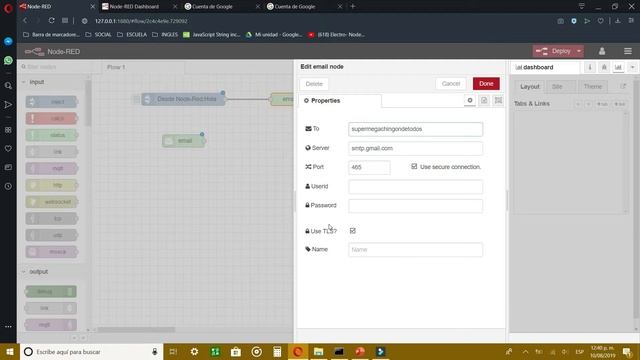Select the Site tab in dashboard sidebar
The image size is (640, 360).
558,87
